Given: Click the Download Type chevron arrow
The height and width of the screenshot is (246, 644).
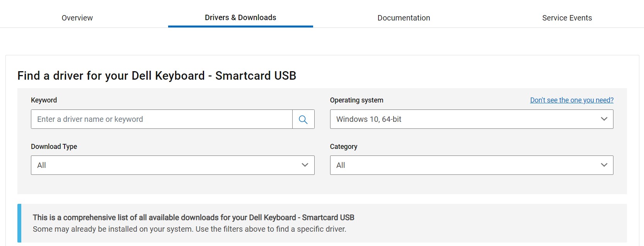Looking at the screenshot, I should point(305,165).
